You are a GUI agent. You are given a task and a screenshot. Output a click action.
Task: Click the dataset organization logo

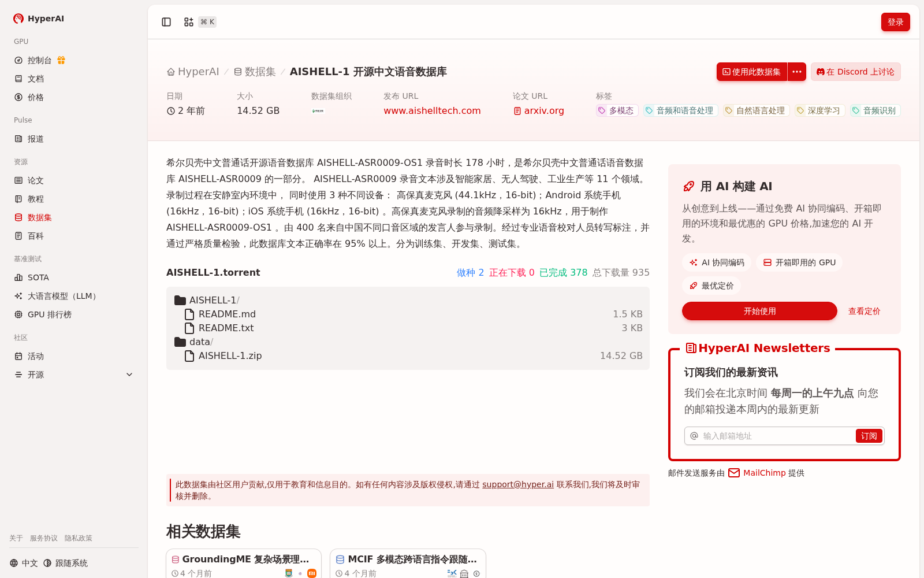pos(318,111)
